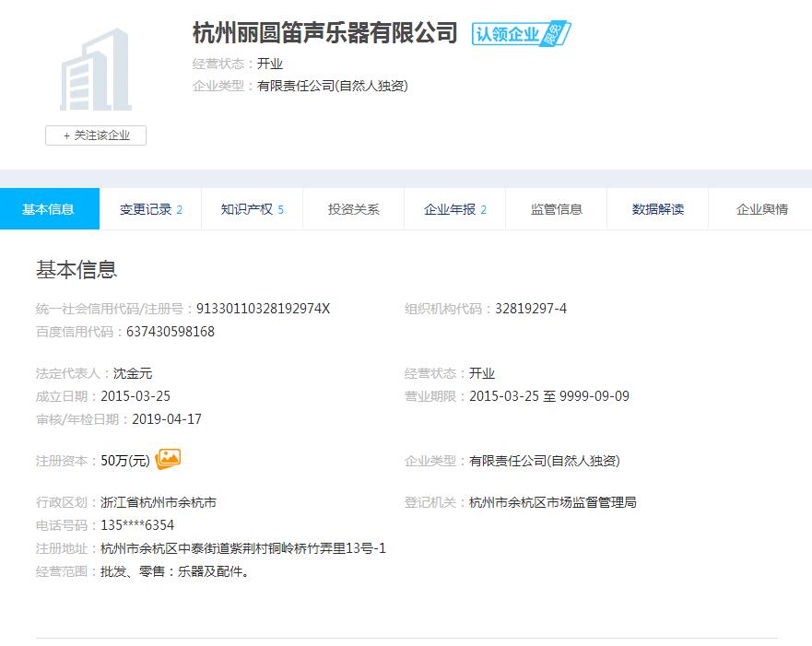Click the header company type 有限责任公司(自然人独资)
Viewport: 812px width, 646px height.
click(333, 86)
